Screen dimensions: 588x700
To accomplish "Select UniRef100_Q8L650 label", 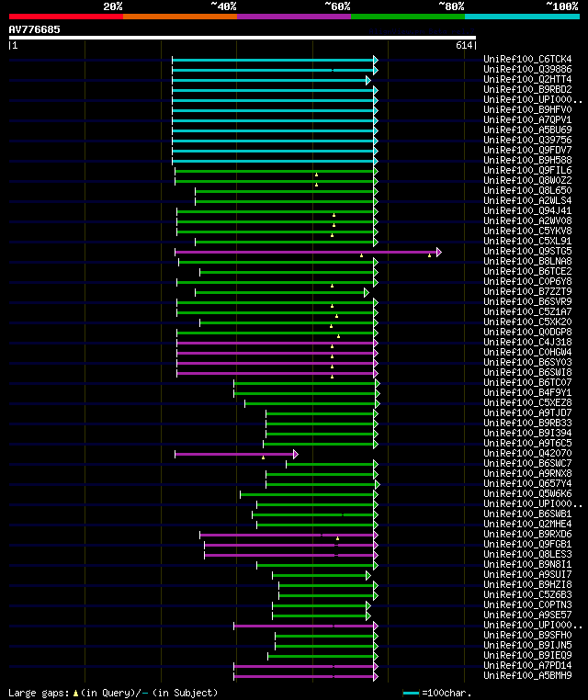I will tap(527, 191).
